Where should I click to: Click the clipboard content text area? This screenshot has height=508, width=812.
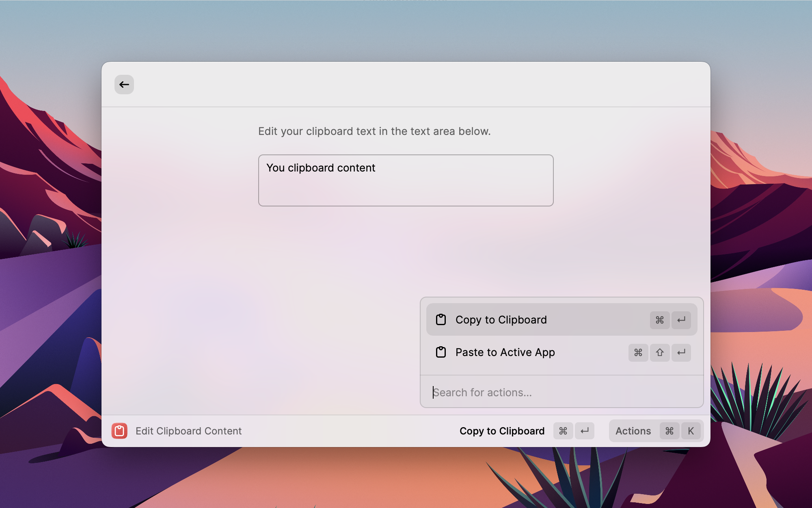click(406, 180)
